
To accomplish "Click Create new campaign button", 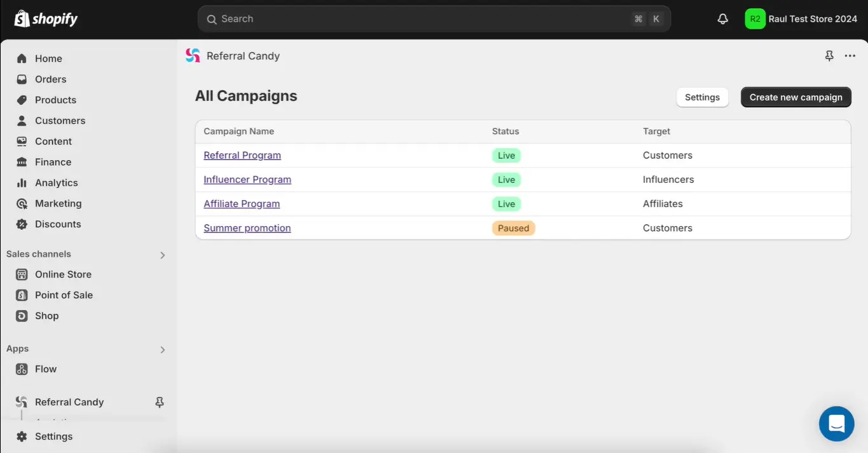I will coord(796,97).
